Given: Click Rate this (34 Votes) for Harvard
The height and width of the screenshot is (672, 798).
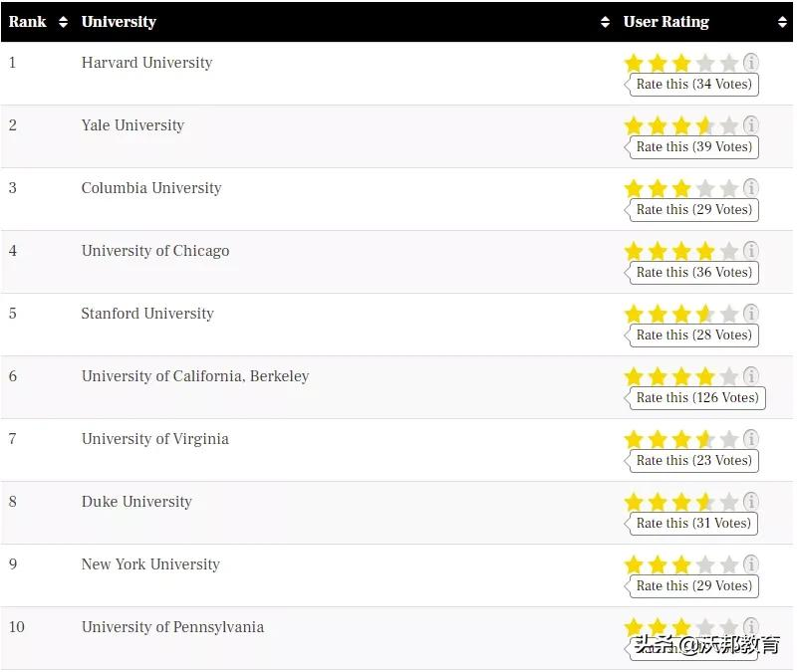Looking at the screenshot, I should click(693, 85).
